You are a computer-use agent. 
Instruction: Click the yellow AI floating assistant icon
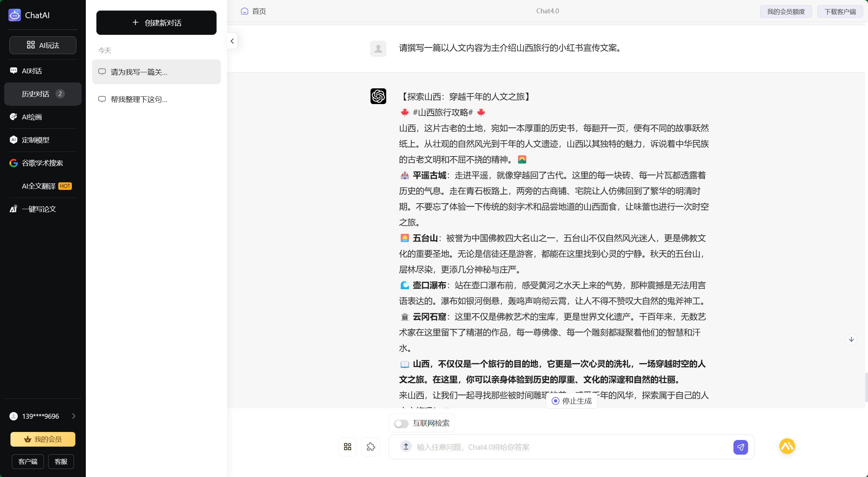tap(787, 446)
